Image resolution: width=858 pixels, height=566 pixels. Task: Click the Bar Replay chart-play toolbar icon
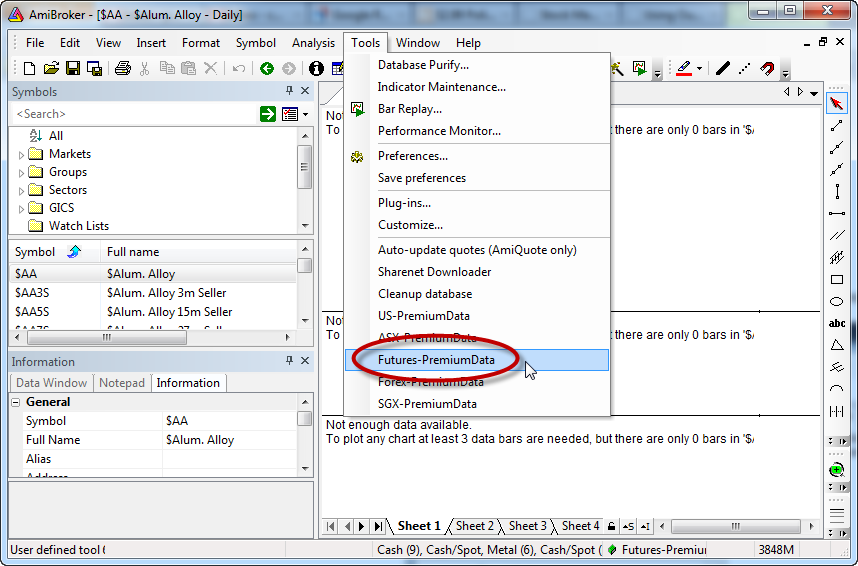[639, 68]
